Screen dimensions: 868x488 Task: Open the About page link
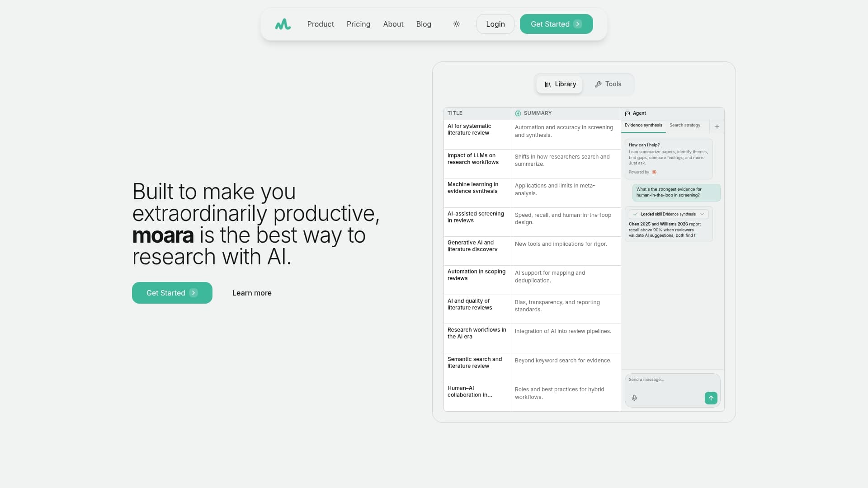(x=393, y=24)
